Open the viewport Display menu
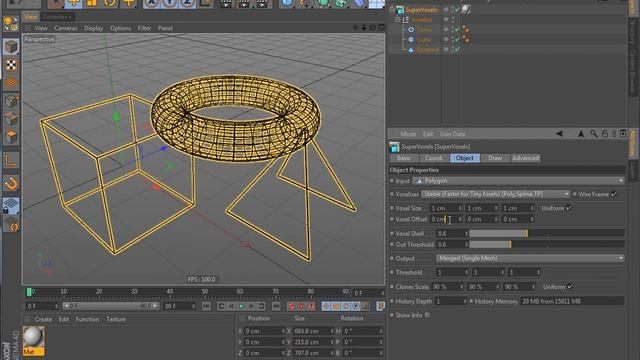 (x=93, y=28)
